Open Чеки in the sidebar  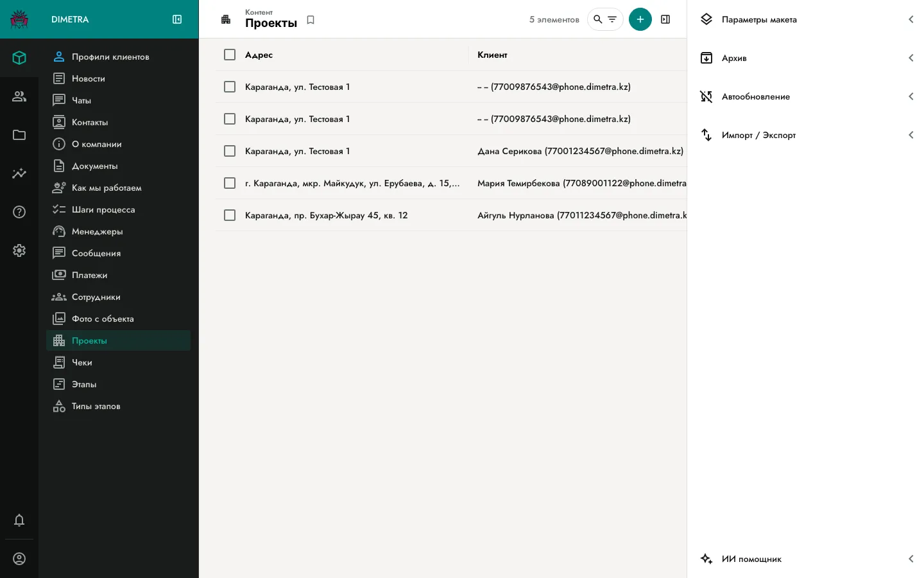[119, 362]
